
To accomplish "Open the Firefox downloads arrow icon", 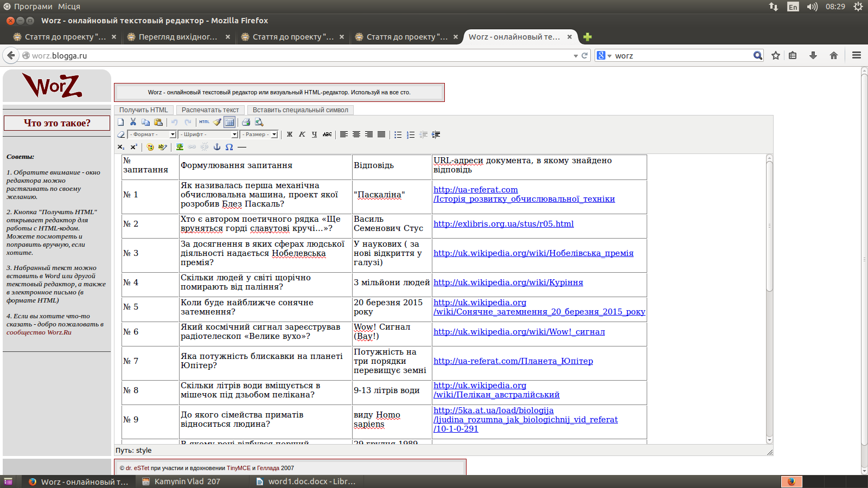I will pos(813,55).
